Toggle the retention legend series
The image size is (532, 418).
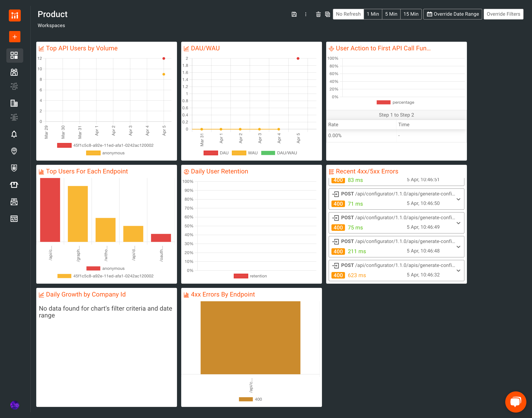coord(250,276)
